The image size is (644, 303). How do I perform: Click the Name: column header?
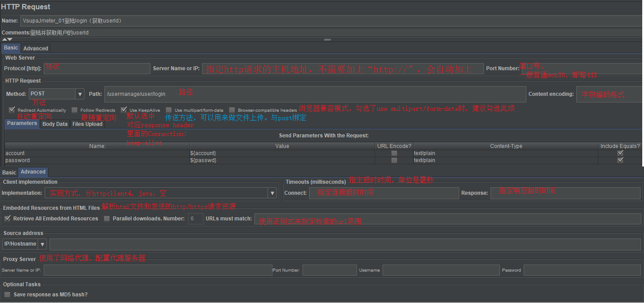[97, 146]
